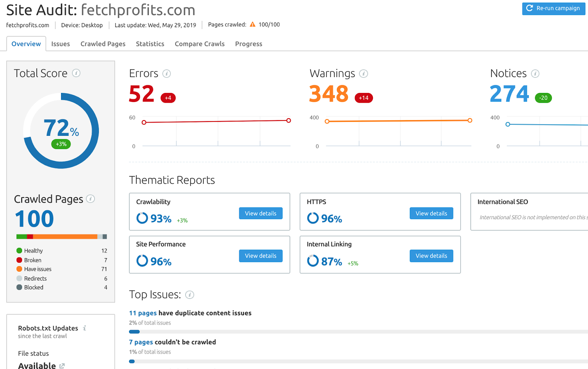588x369 pixels.
Task: Open the Available file status external link icon
Action: point(62,366)
